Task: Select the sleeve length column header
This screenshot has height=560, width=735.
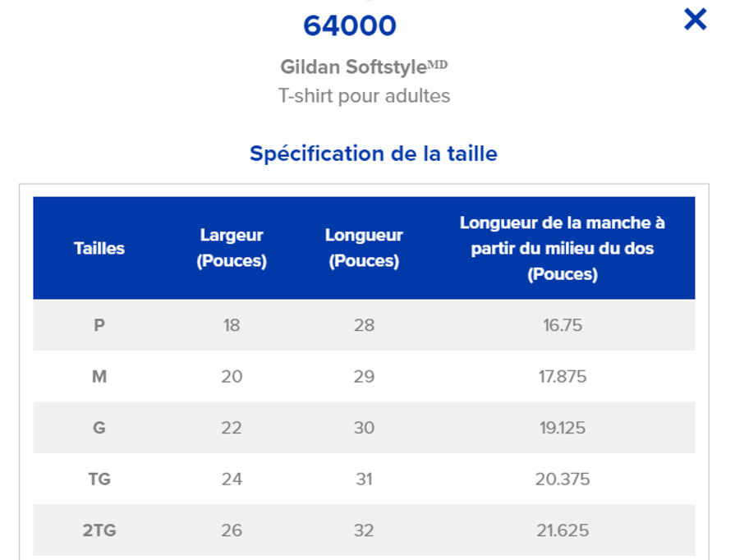Action: coord(562,248)
